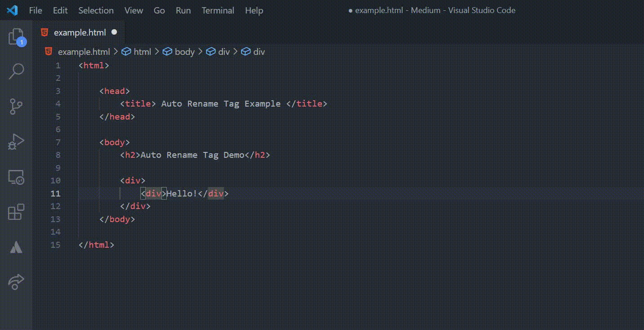Click the closing </title> tag on line 4
Viewport: 644px width, 330px height.
pos(307,104)
